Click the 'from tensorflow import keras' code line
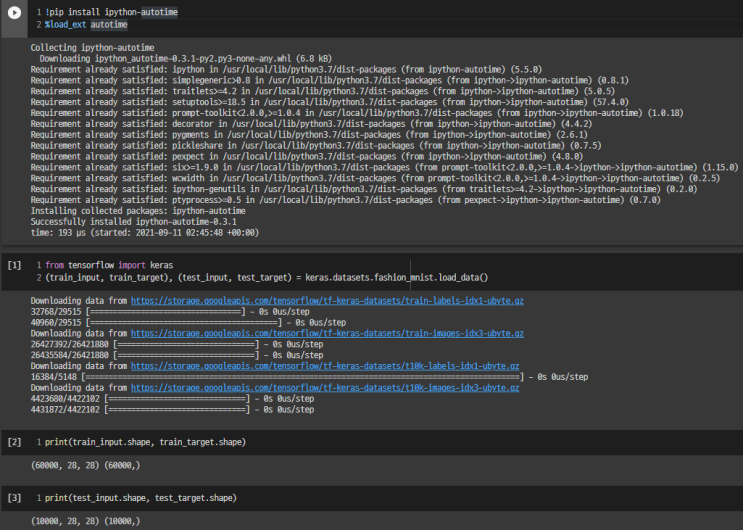Screen dimensions: 743x530 [109, 265]
